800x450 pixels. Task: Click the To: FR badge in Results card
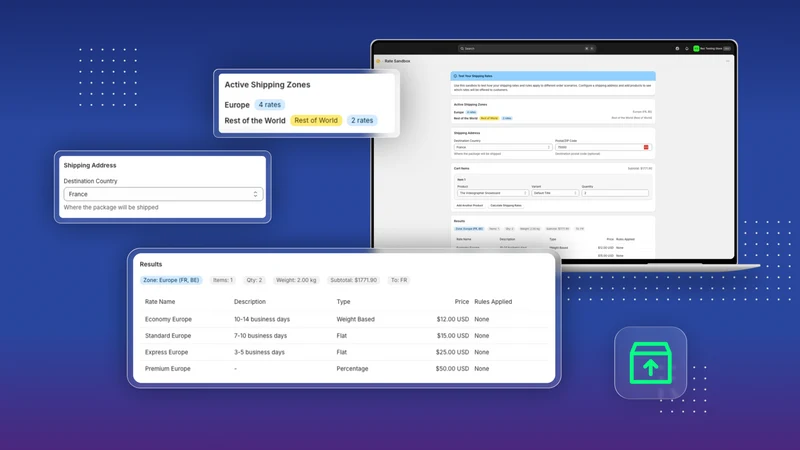tap(399, 280)
